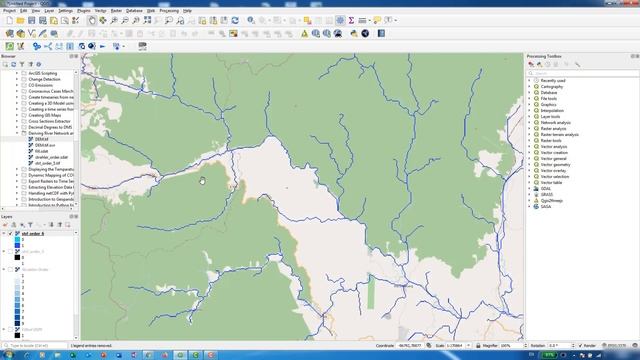Expand the GDAL provider group
Screen dimensions: 640x360
tap(530, 189)
